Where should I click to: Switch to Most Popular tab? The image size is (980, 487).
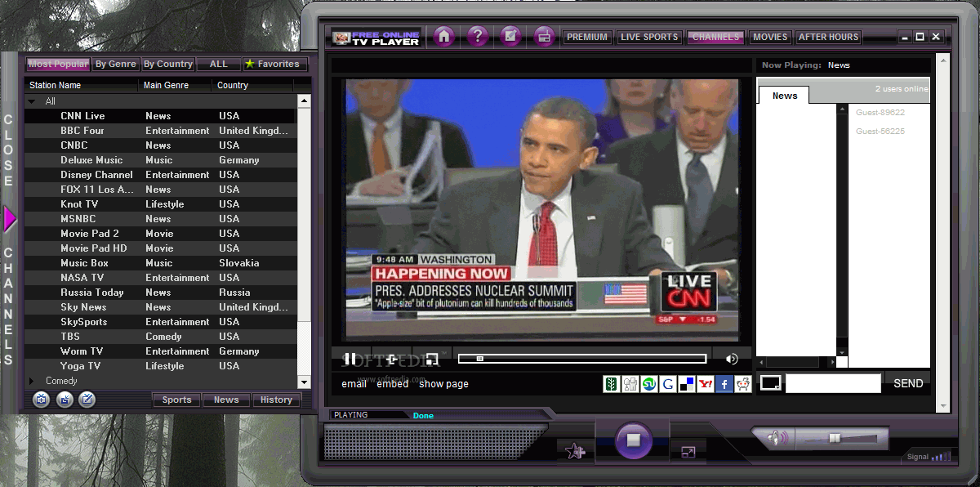pyautogui.click(x=58, y=64)
